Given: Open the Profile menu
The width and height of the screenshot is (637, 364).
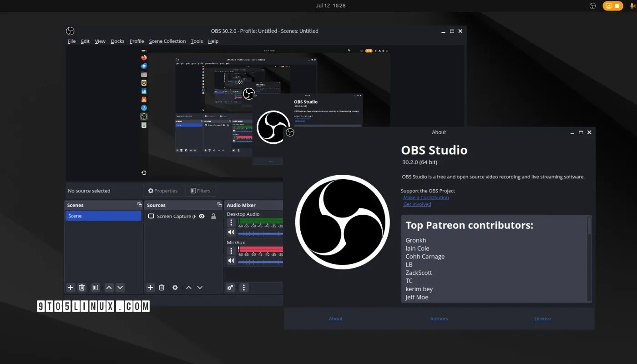Looking at the screenshot, I should (x=136, y=41).
